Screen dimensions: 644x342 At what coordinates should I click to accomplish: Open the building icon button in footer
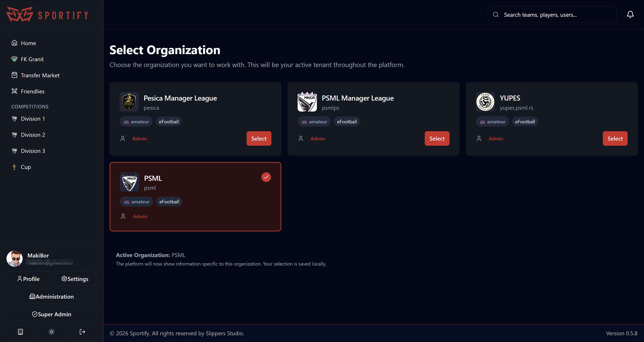point(20,331)
